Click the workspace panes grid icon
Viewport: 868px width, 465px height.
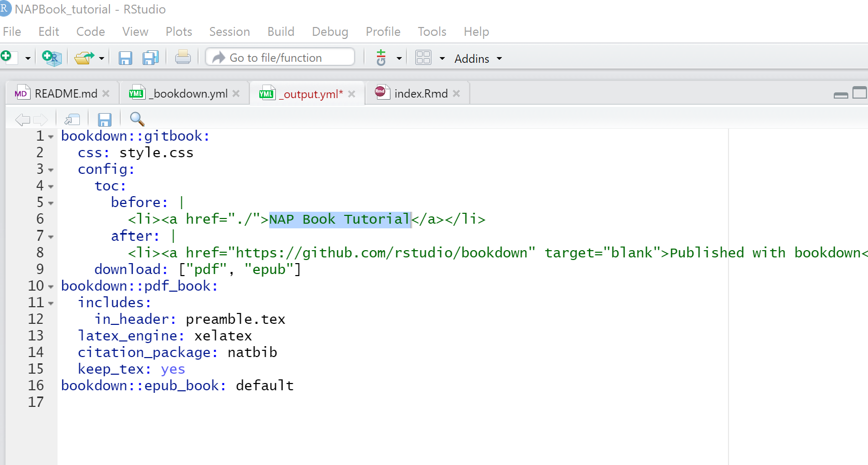(x=423, y=58)
